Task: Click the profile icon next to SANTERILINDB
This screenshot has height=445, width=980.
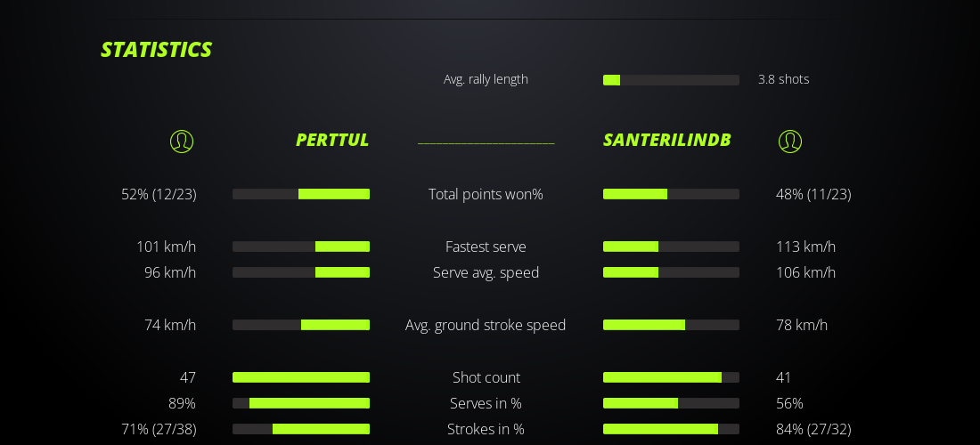Action: tap(790, 142)
